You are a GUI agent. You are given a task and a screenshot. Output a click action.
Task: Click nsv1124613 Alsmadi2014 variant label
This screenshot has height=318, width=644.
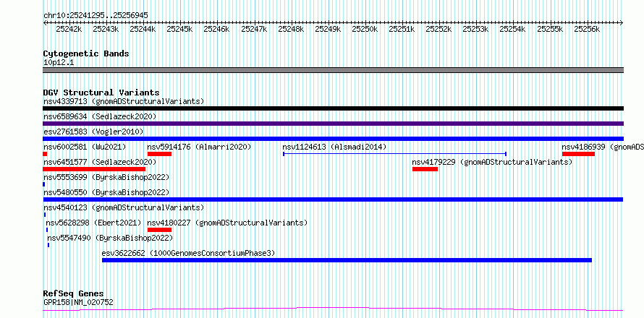tap(334, 147)
